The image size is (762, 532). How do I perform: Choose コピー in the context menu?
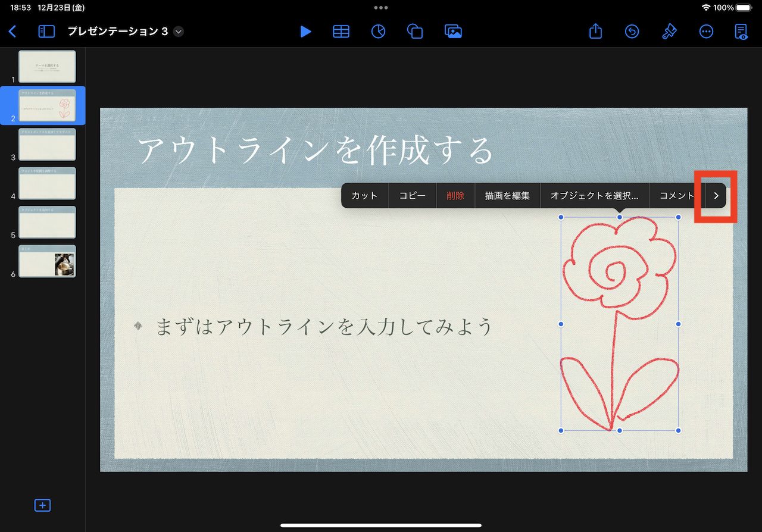413,196
